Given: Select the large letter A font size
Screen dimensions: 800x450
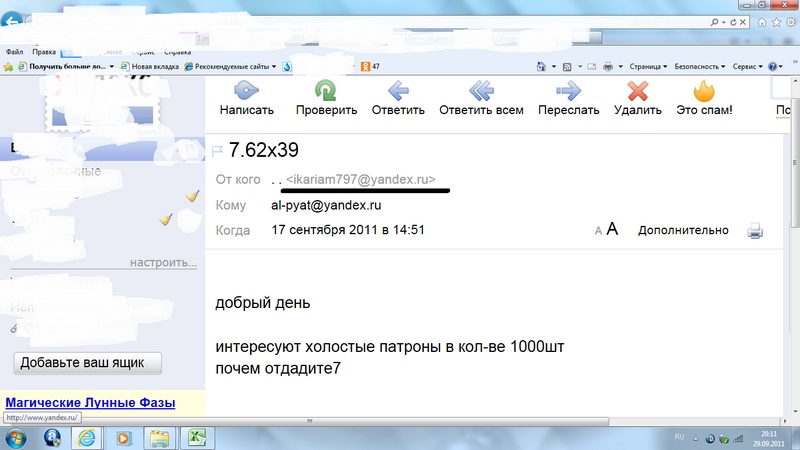Looking at the screenshot, I should (x=613, y=230).
